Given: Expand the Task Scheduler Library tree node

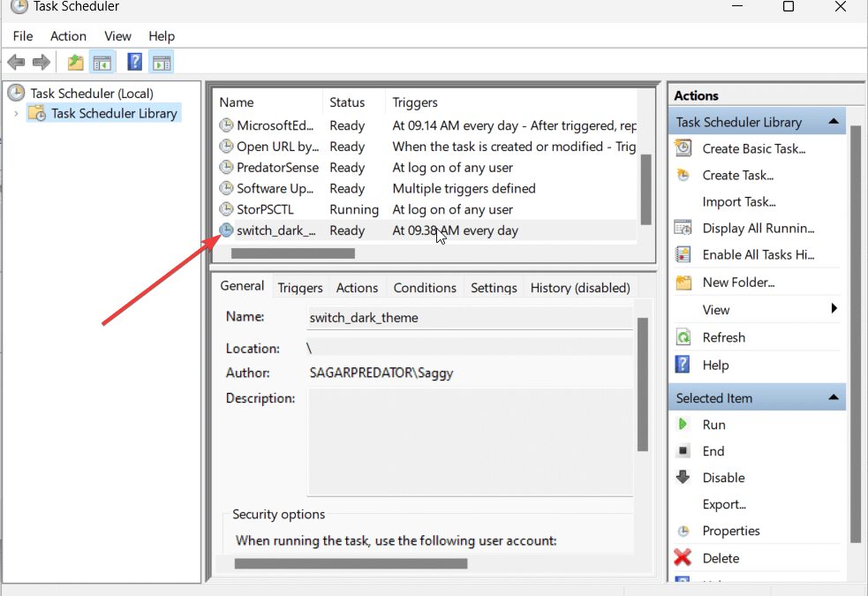Looking at the screenshot, I should pos(16,114).
